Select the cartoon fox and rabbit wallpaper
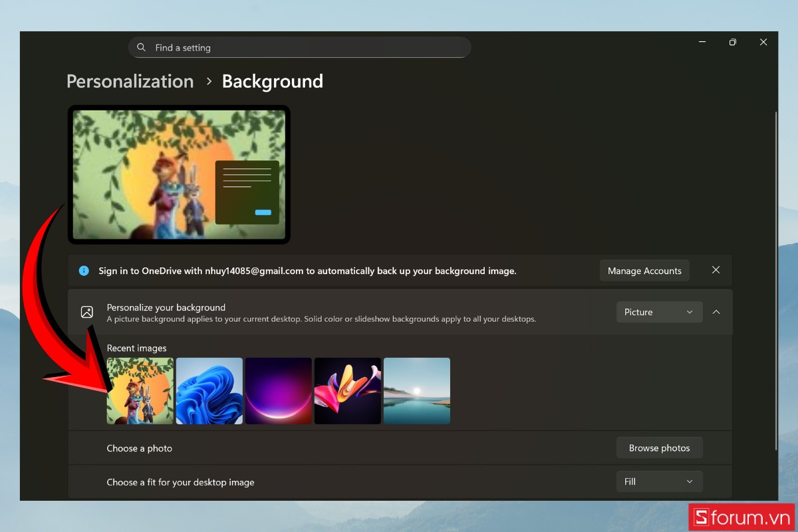Viewport: 798px width, 532px height. 140,391
